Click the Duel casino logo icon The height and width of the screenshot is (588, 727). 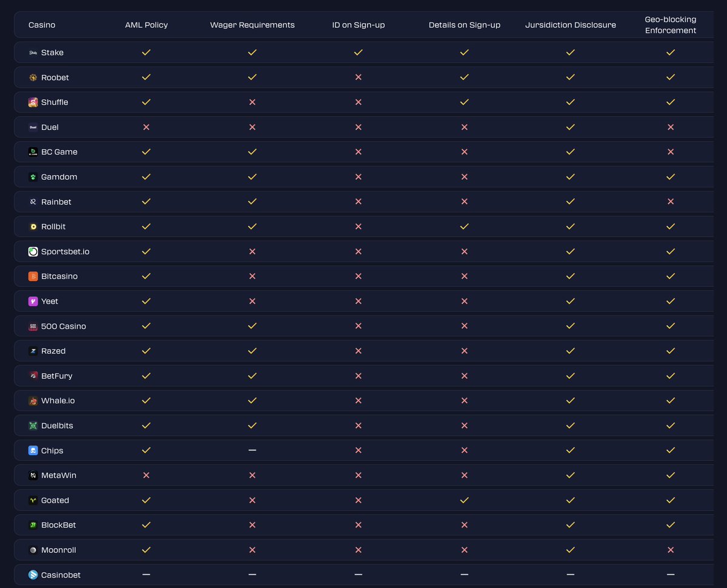[x=33, y=127]
